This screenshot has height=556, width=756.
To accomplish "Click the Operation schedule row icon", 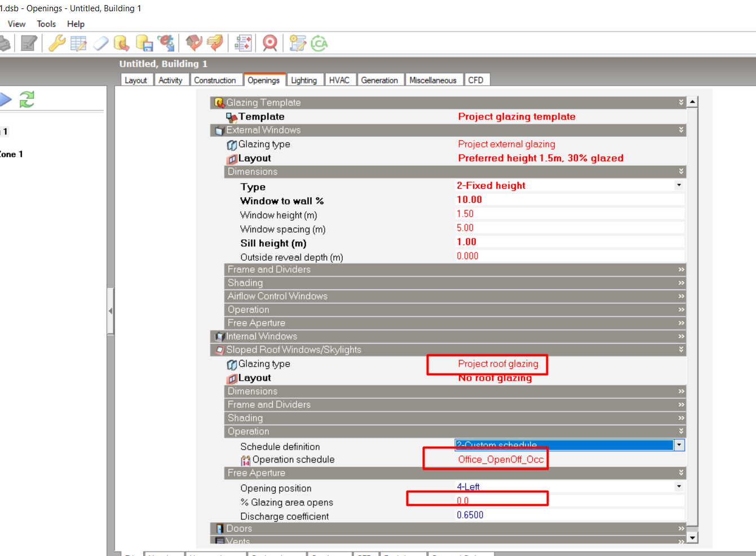I will 246,460.
